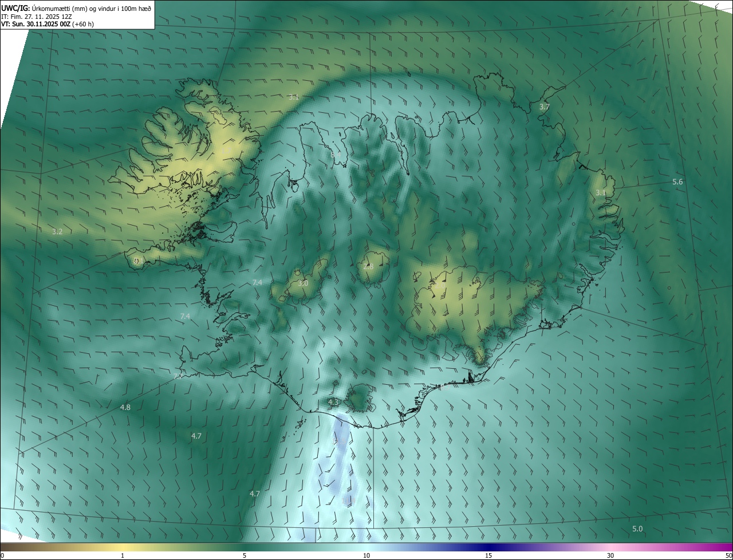
Task: Click the 4.8 value label on the map
Action: tap(125, 407)
